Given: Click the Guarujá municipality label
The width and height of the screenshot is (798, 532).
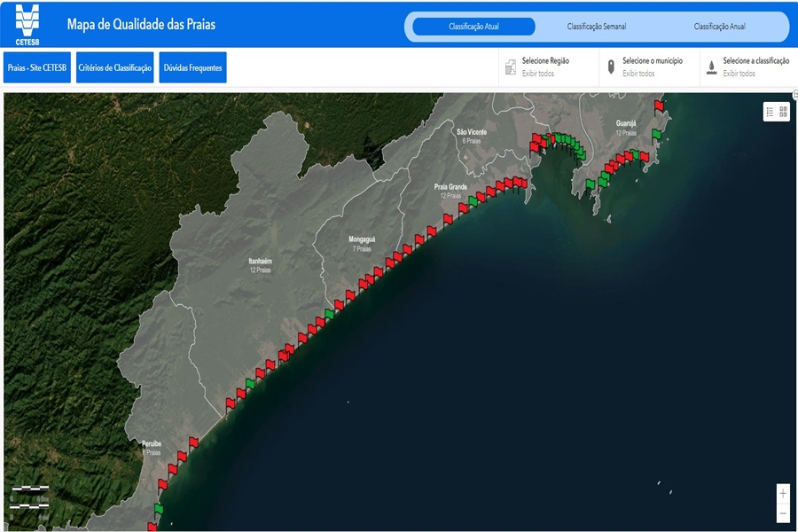Looking at the screenshot, I should coord(626,123).
